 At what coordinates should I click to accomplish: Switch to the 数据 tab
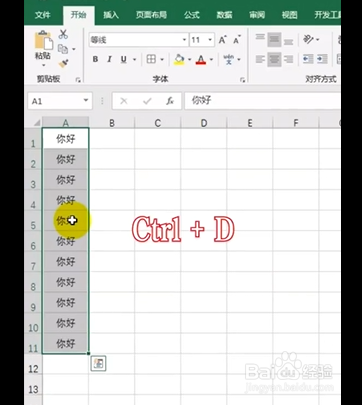click(224, 15)
